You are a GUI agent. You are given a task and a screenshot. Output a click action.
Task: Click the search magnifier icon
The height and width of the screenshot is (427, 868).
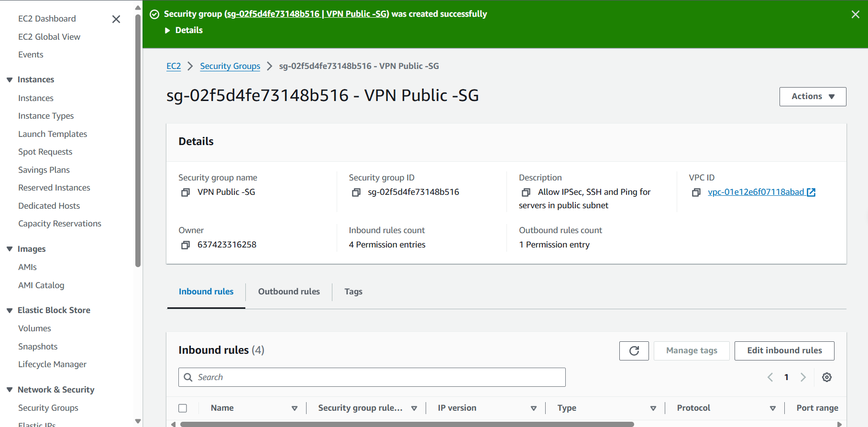coord(188,377)
